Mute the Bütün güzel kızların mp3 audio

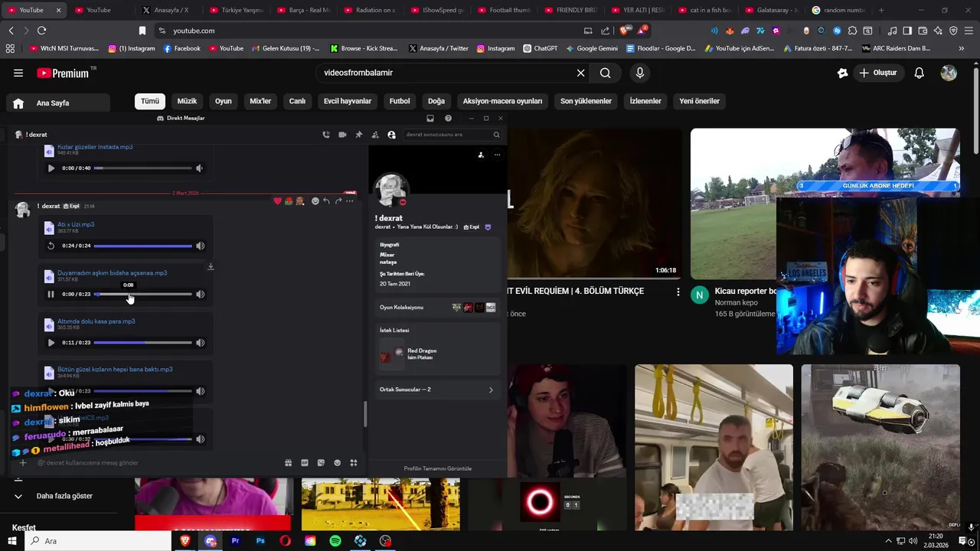click(200, 391)
